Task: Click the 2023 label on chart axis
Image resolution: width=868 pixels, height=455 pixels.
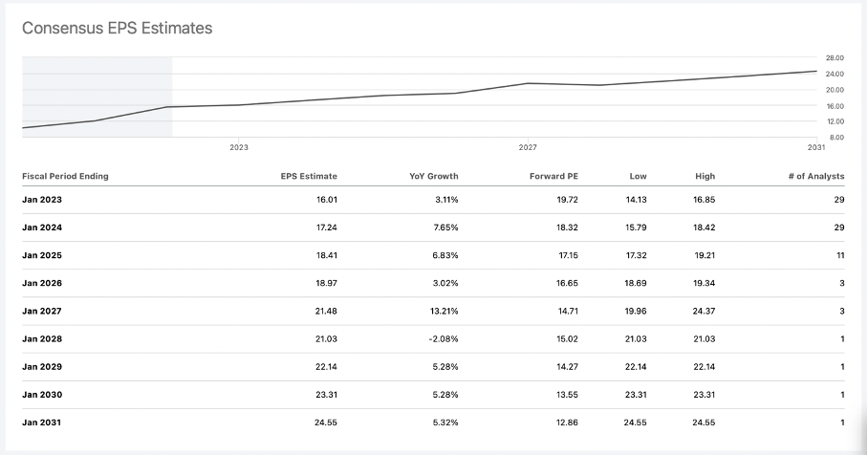Action: tap(239, 147)
